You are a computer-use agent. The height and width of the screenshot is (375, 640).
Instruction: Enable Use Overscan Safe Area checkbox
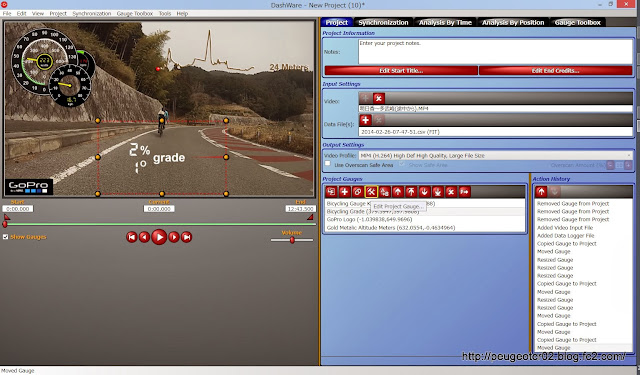(327, 163)
